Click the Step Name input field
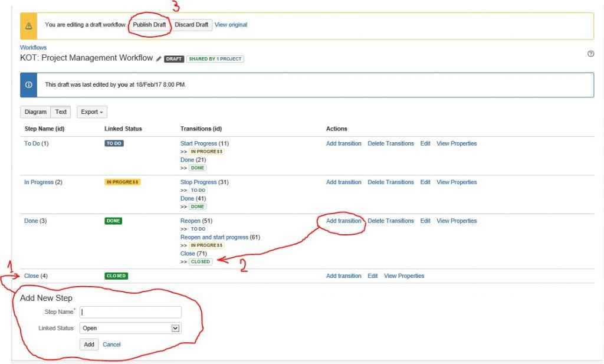604x364 pixels. tap(130, 313)
